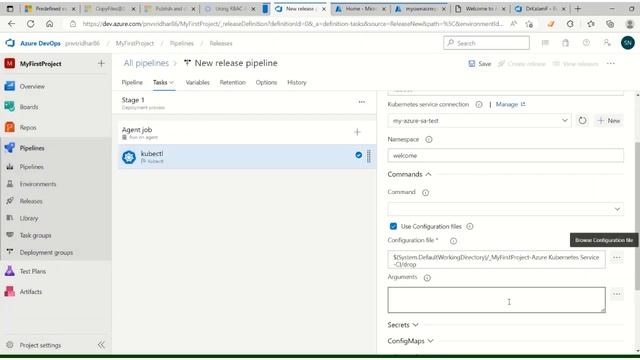
Task: Click Releases in the top breadcrumb
Action: (x=221, y=43)
